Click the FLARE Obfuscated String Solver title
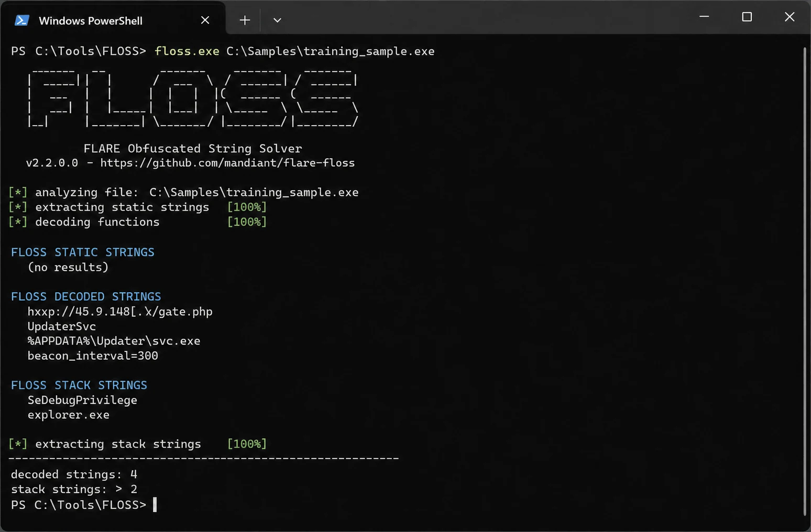The width and height of the screenshot is (811, 532). coord(193,148)
